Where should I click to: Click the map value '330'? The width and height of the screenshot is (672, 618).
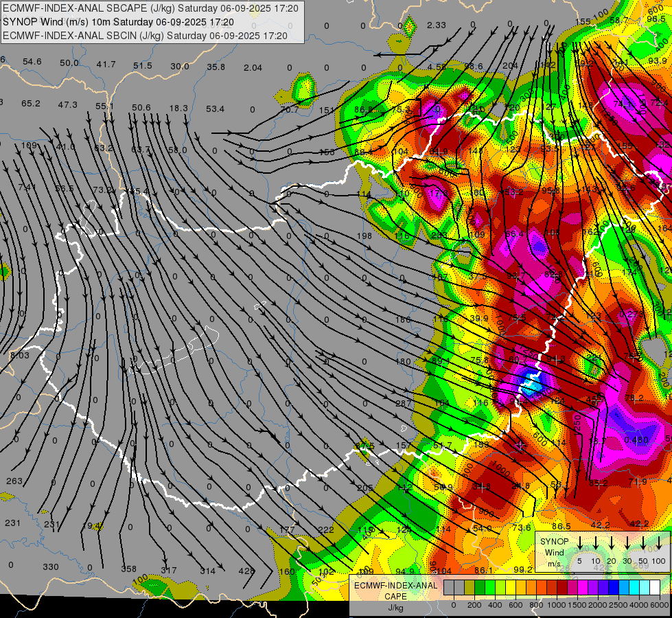point(51,567)
